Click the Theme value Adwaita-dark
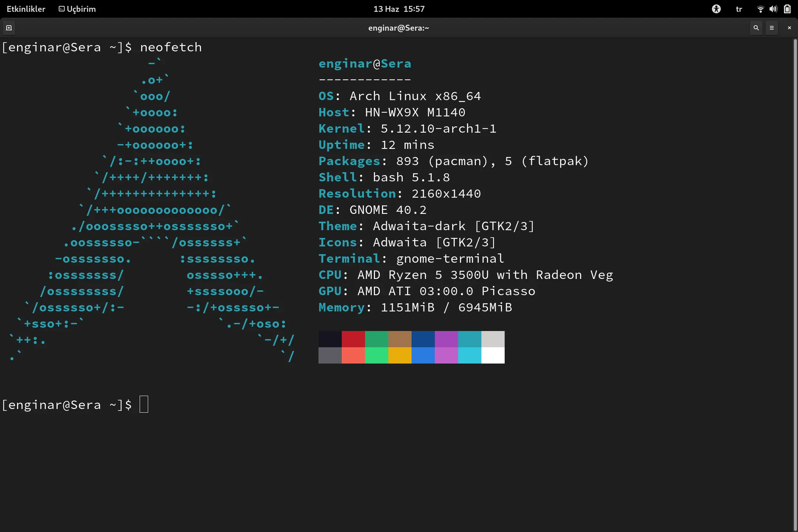Viewport: 798px width, 532px height. (419, 226)
